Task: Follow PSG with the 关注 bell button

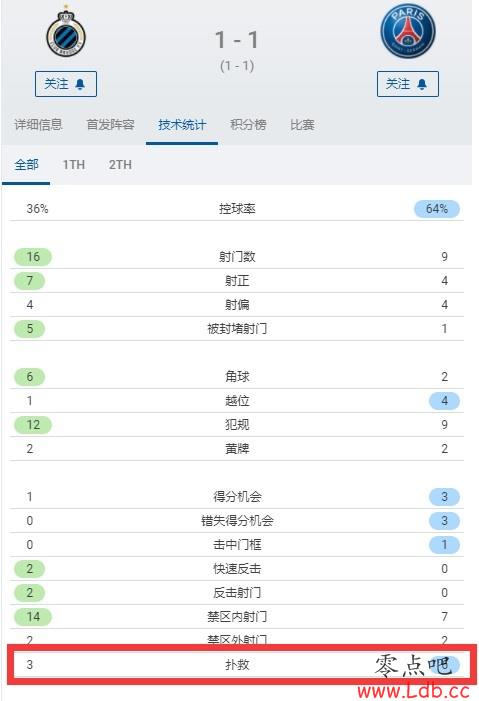Action: 408,84
